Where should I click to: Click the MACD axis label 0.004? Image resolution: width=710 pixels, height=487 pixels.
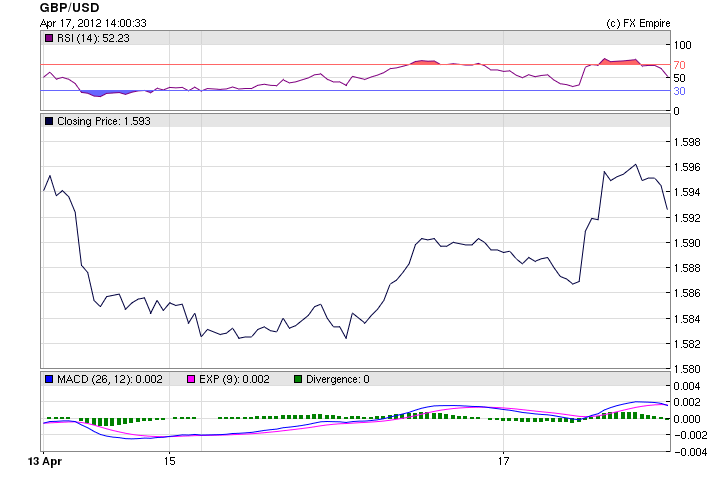click(687, 386)
